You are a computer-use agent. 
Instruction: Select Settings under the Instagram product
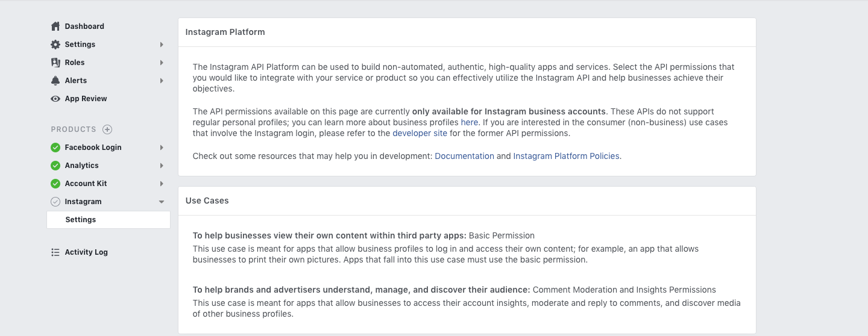point(81,220)
